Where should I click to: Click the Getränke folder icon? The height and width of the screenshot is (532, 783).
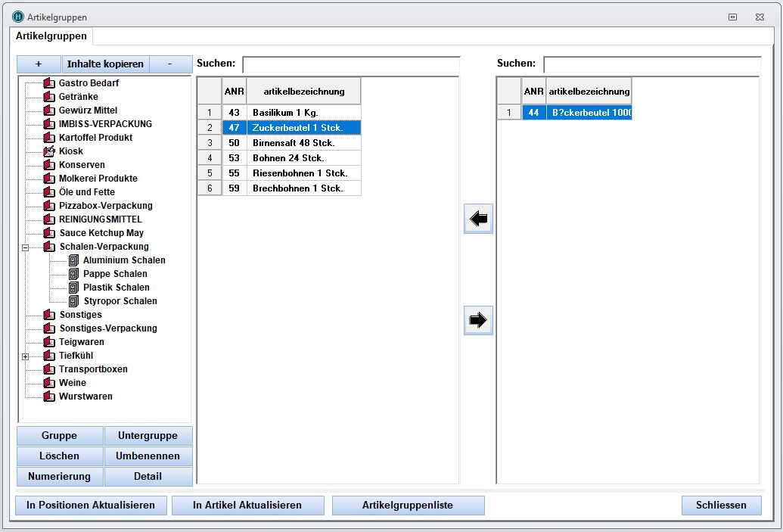(x=50, y=97)
